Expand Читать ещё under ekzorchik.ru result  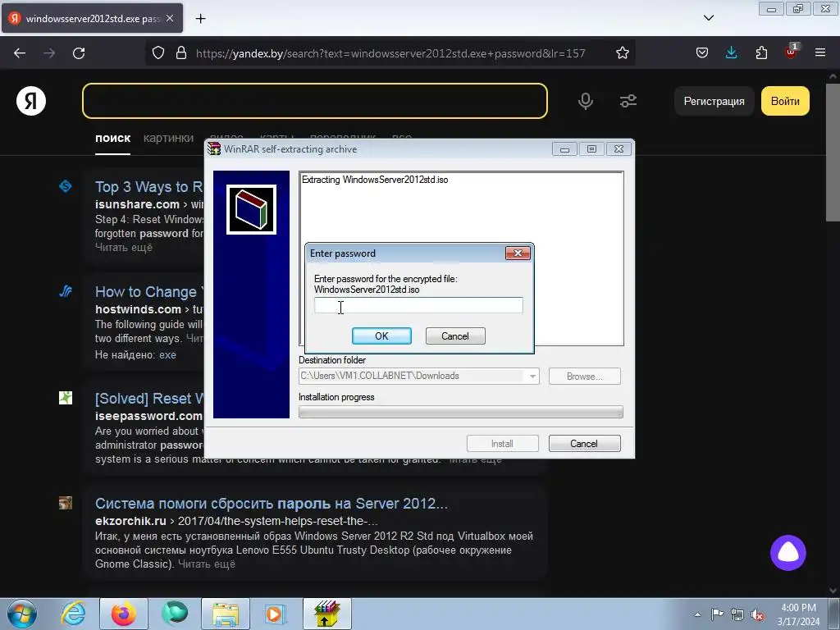tap(207, 564)
